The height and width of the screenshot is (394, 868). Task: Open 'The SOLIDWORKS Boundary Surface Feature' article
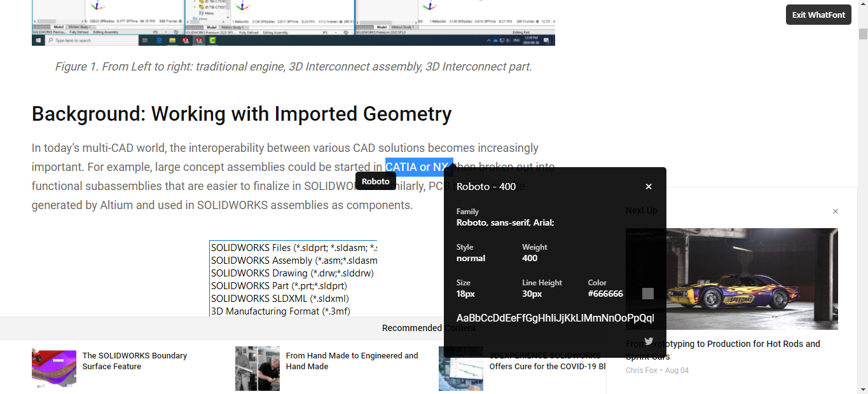pos(135,361)
